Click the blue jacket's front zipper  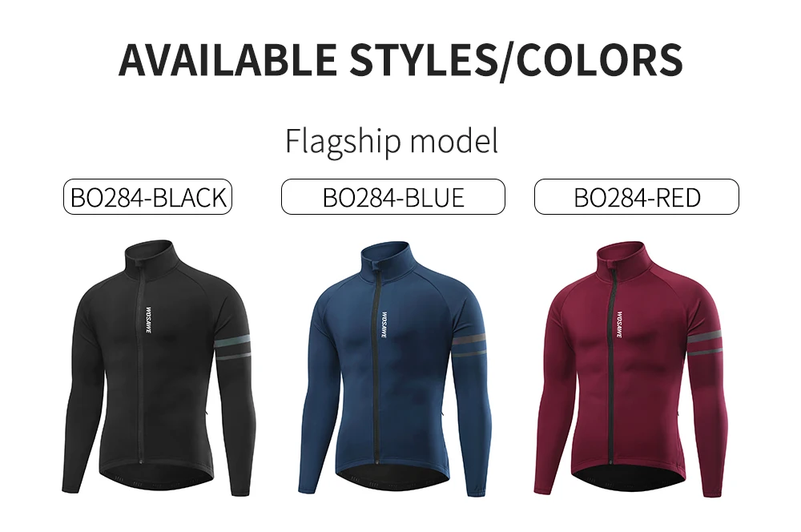pos(377,363)
